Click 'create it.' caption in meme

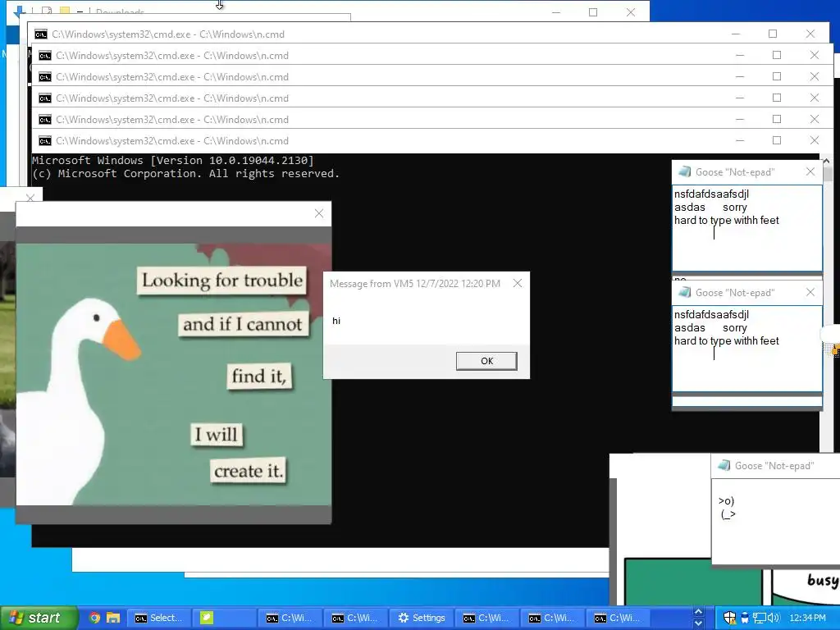[248, 471]
